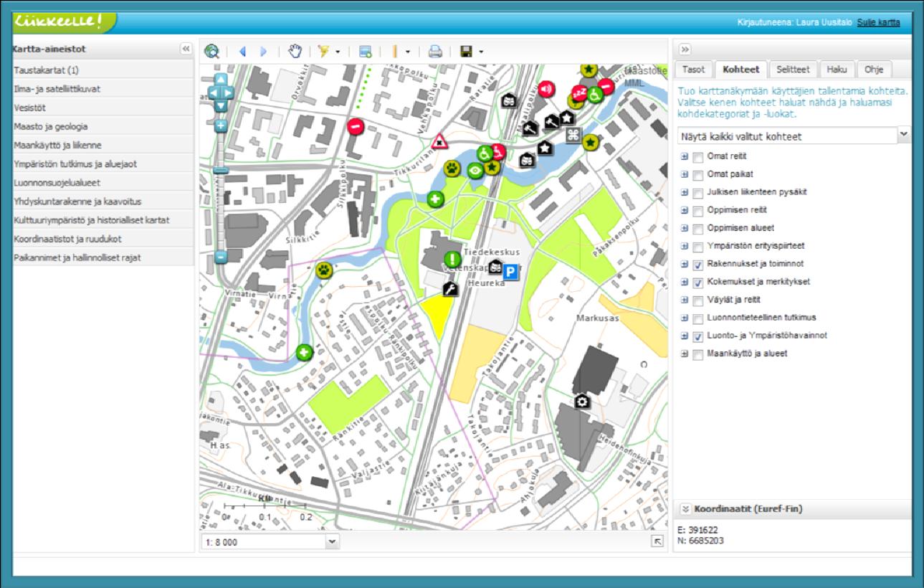Go to next map view arrow
This screenshot has width=924, height=588.
coord(263,52)
